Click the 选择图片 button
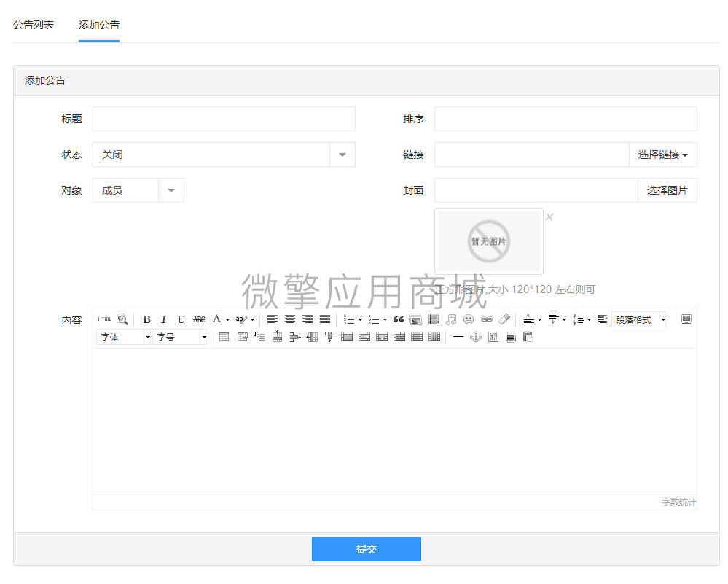 click(x=668, y=190)
